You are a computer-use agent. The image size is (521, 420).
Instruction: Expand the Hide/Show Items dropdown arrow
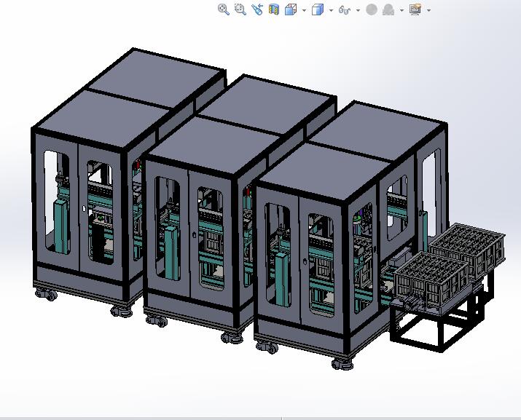tap(358, 10)
